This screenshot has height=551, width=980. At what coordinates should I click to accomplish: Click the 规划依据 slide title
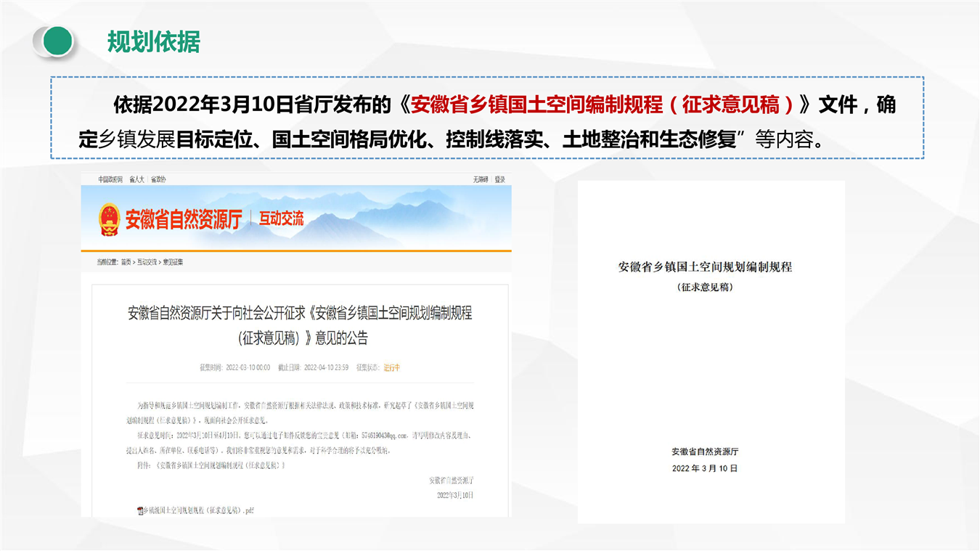coord(153,42)
